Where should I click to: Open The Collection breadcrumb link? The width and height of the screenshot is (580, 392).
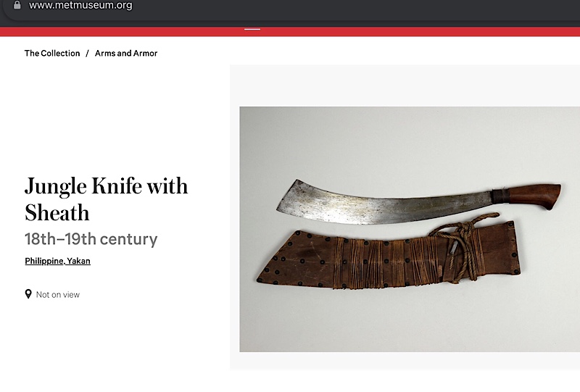click(x=52, y=53)
